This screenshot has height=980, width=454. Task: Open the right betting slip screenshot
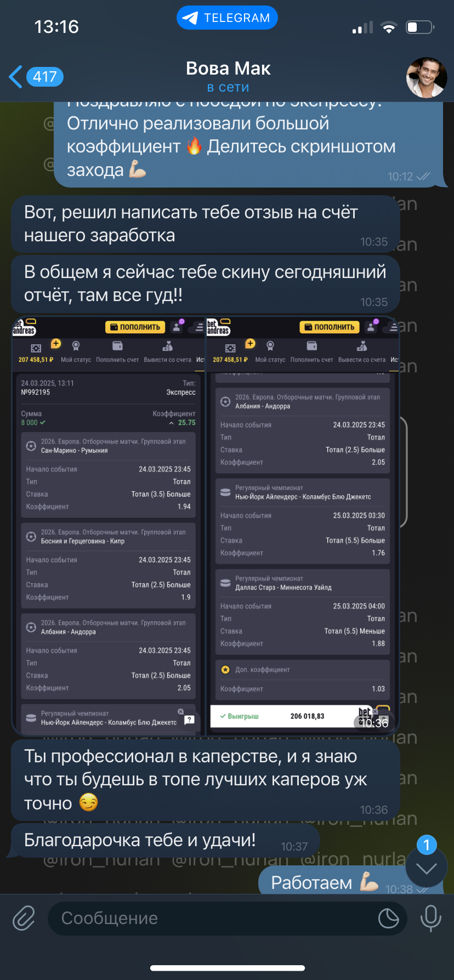click(303, 525)
